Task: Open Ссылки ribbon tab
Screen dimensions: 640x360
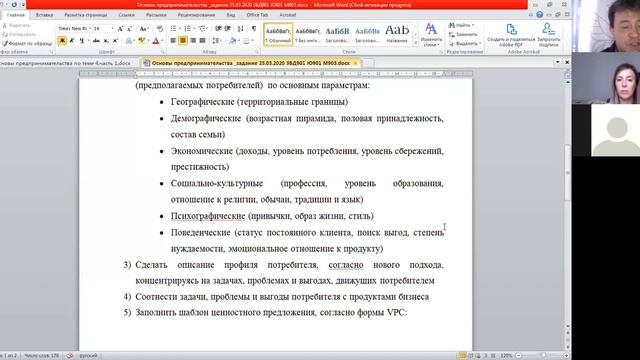Action: [x=127, y=15]
